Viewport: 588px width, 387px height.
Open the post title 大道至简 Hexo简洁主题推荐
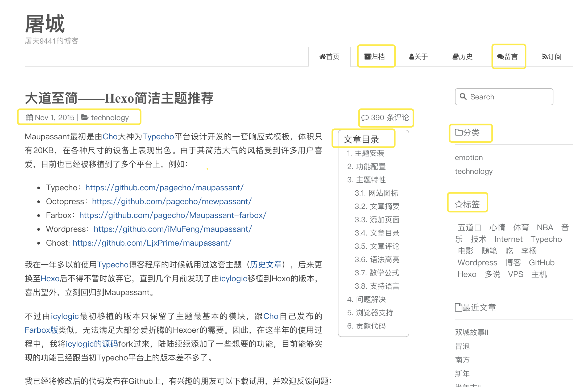point(119,98)
